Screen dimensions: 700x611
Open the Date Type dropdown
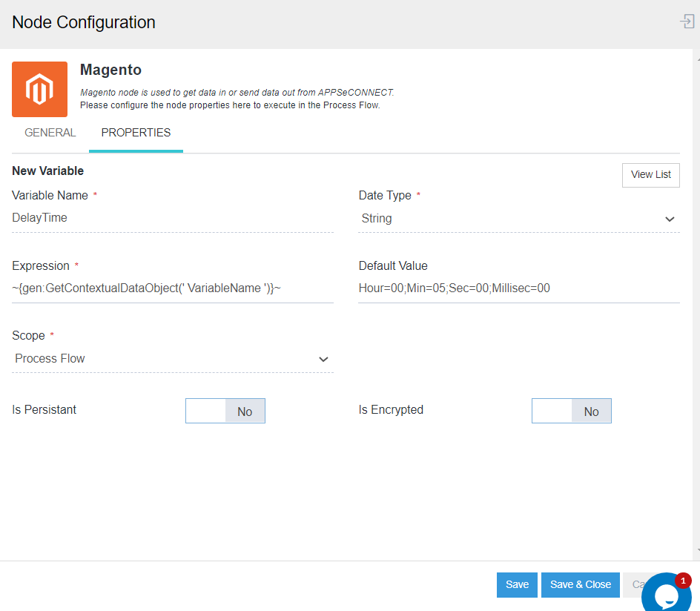click(x=518, y=219)
